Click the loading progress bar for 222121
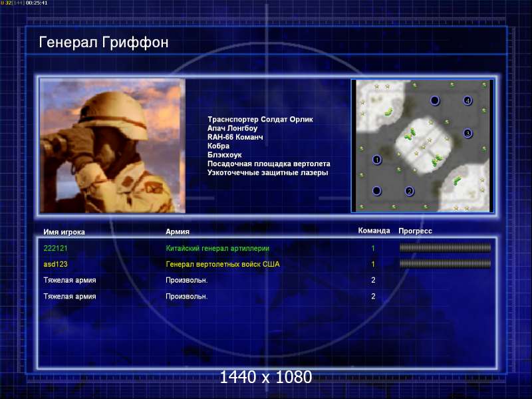Image resolution: width=532 pixels, height=399 pixels. [x=445, y=248]
